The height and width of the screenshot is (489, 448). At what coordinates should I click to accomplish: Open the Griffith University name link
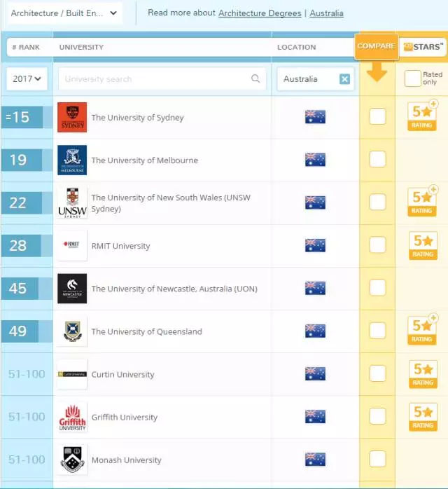[x=125, y=418]
